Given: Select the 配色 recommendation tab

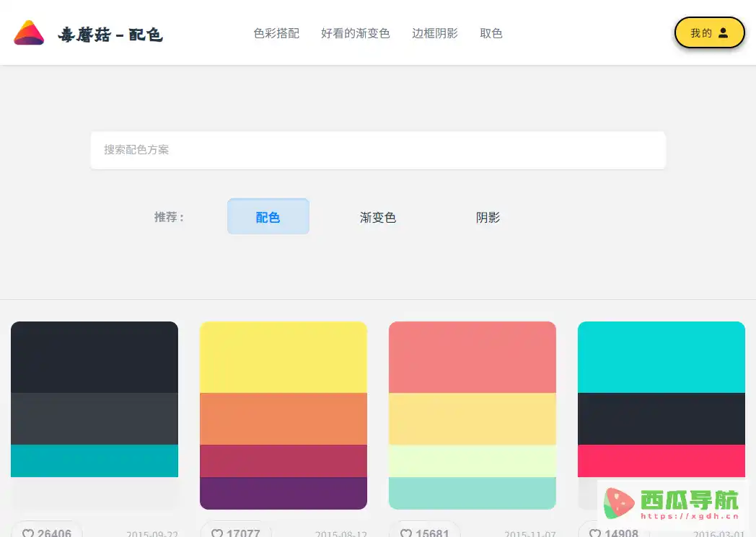Looking at the screenshot, I should tap(268, 217).
